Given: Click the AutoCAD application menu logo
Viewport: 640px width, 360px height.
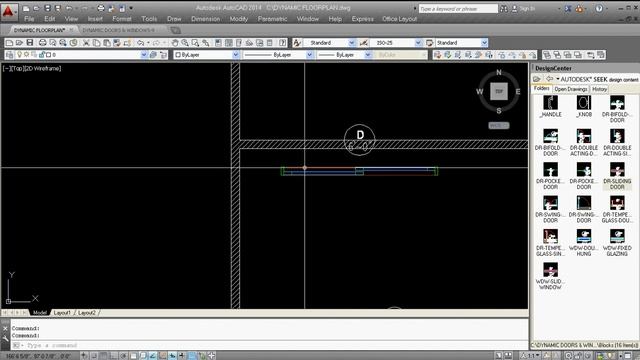Looking at the screenshot, I should coord(9,11).
